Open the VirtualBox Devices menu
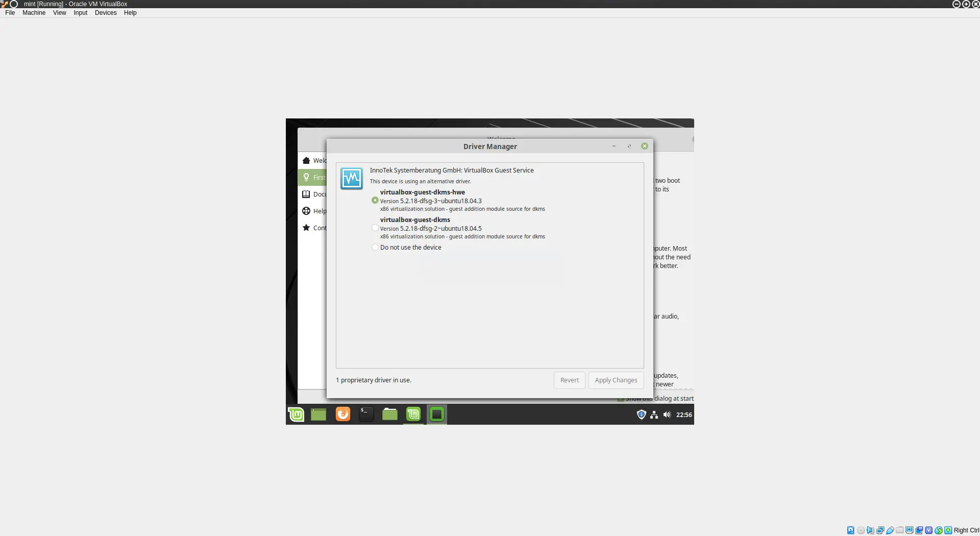Viewport: 980px width, 536px height. [x=106, y=13]
